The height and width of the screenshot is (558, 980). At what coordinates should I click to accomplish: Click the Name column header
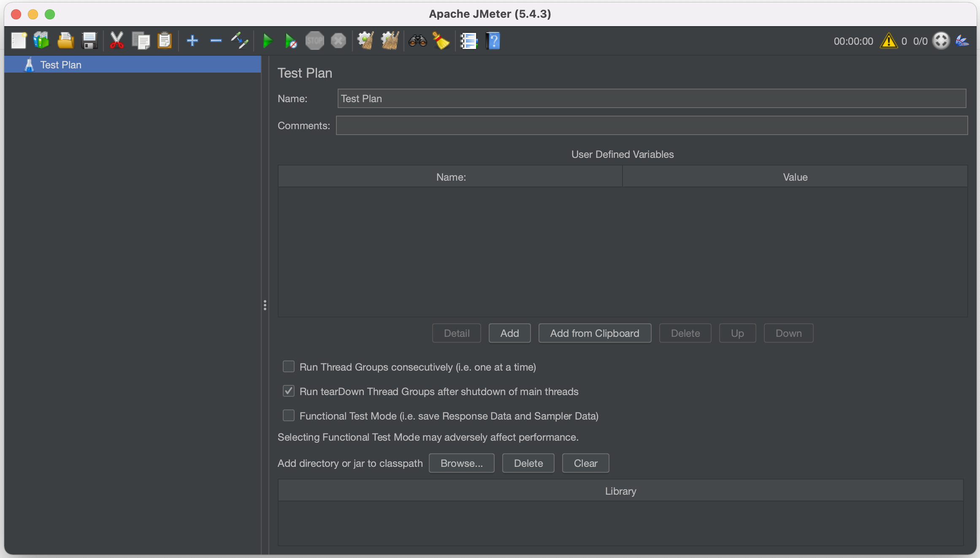(x=450, y=177)
